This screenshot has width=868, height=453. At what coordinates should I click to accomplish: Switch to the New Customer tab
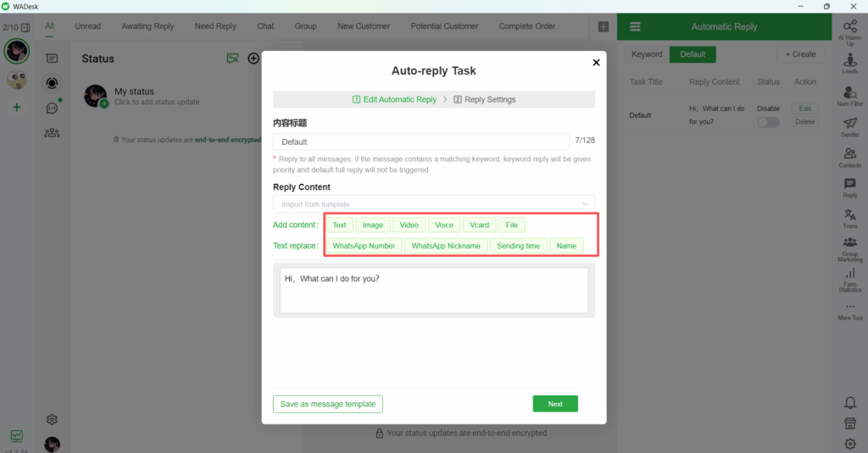point(364,26)
